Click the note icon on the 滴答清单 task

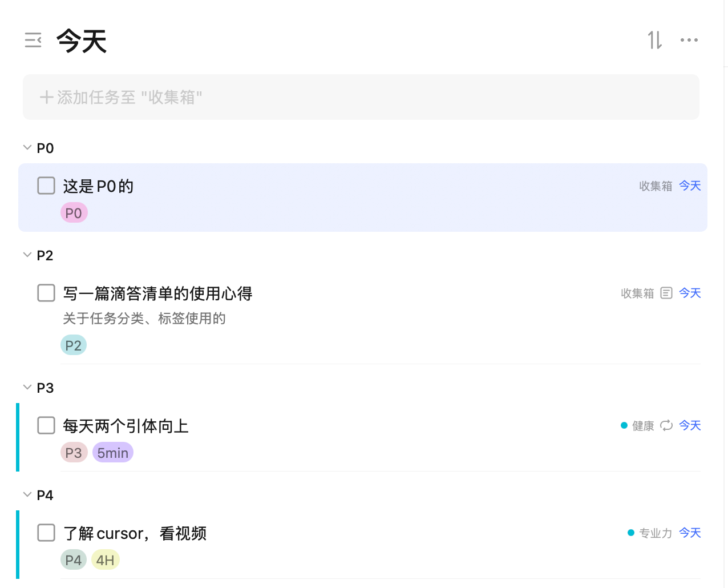(x=666, y=293)
